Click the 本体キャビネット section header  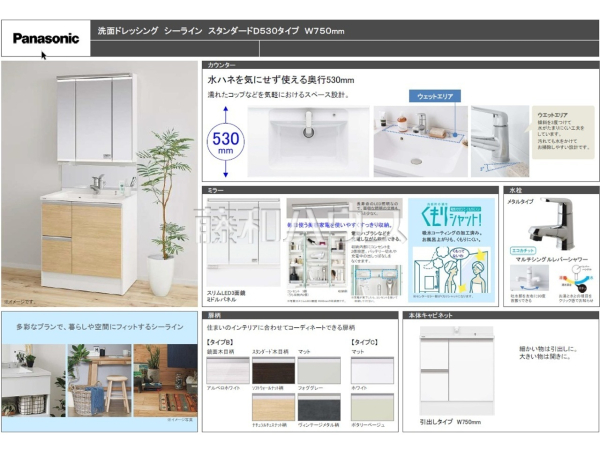point(501,315)
